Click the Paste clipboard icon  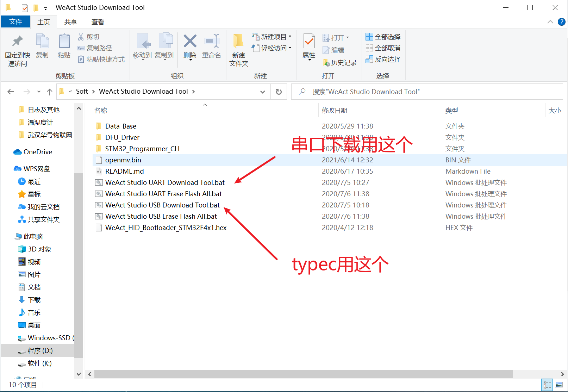64,41
